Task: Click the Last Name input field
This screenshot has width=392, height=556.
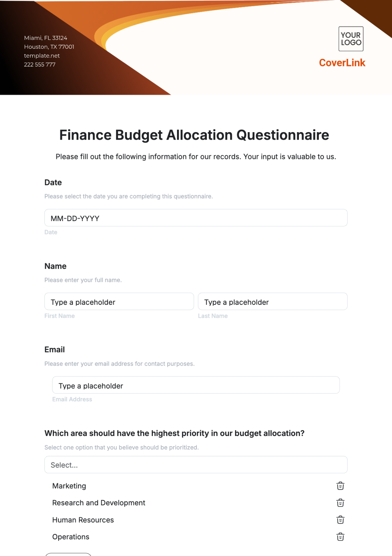Action: pos(272,301)
